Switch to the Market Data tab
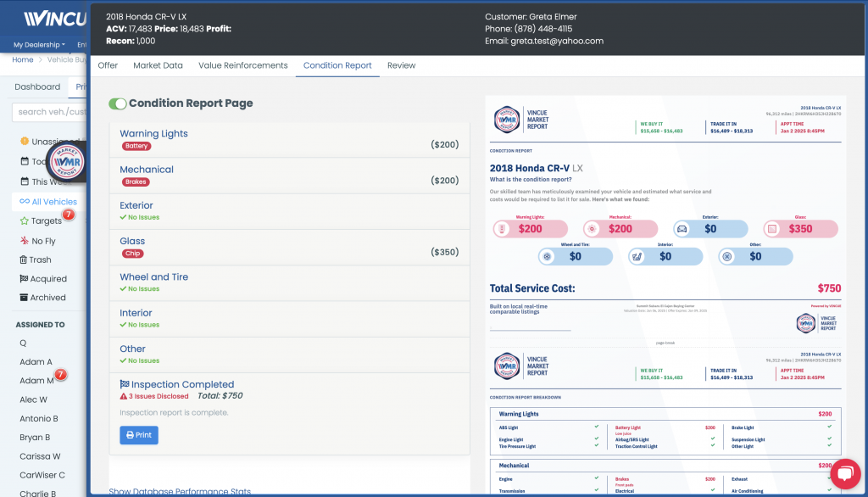Viewport: 868px width, 497px height. 158,65
